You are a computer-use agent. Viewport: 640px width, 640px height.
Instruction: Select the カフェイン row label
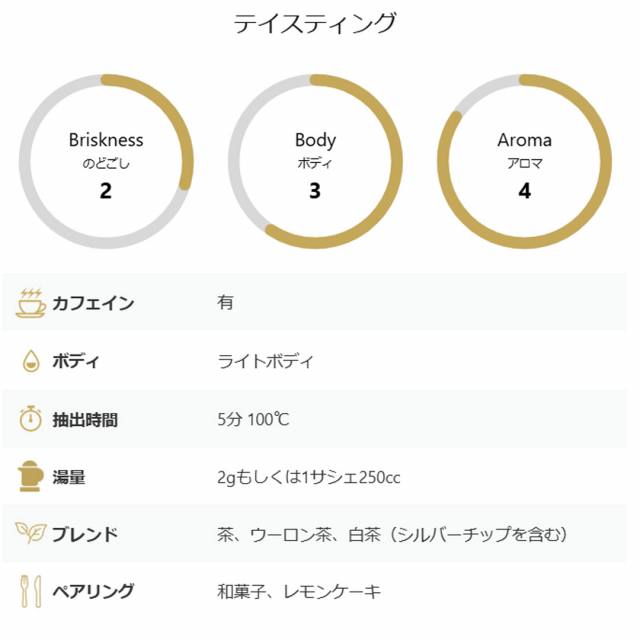coord(93,303)
